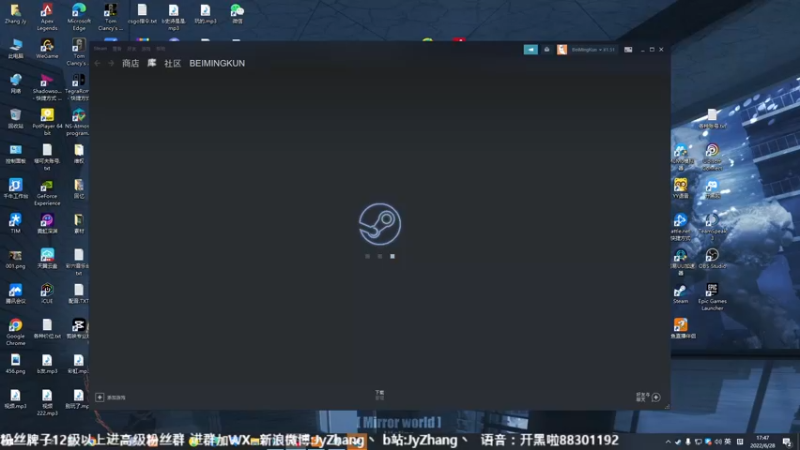
Task: Open the Steam desktop shortcut
Action: [680, 294]
